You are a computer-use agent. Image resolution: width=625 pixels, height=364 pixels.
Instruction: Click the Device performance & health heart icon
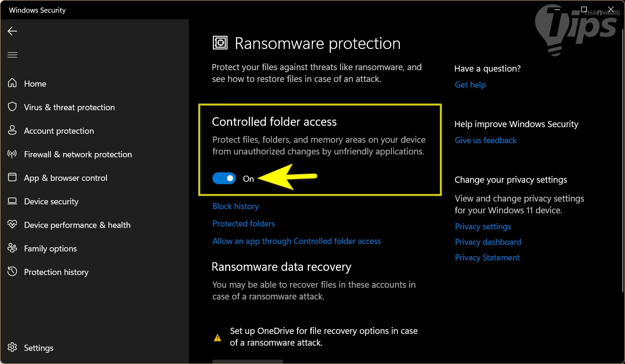pos(12,225)
